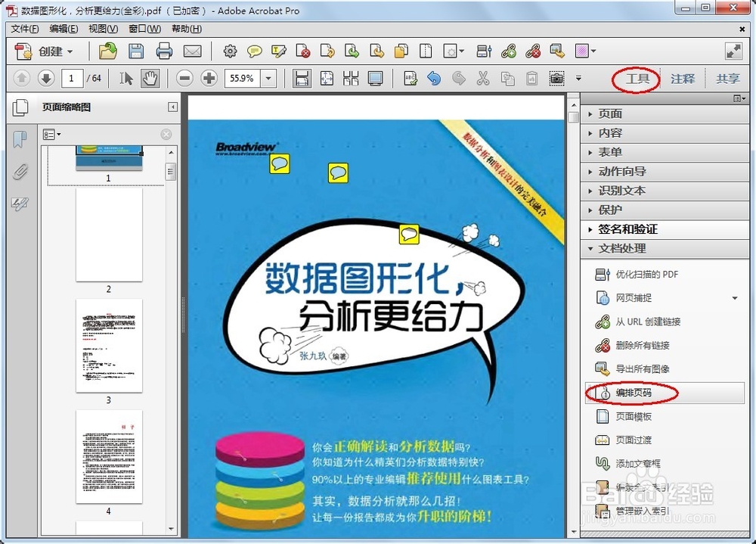Fit one full page icon
The height and width of the screenshot is (544, 756).
[327, 78]
